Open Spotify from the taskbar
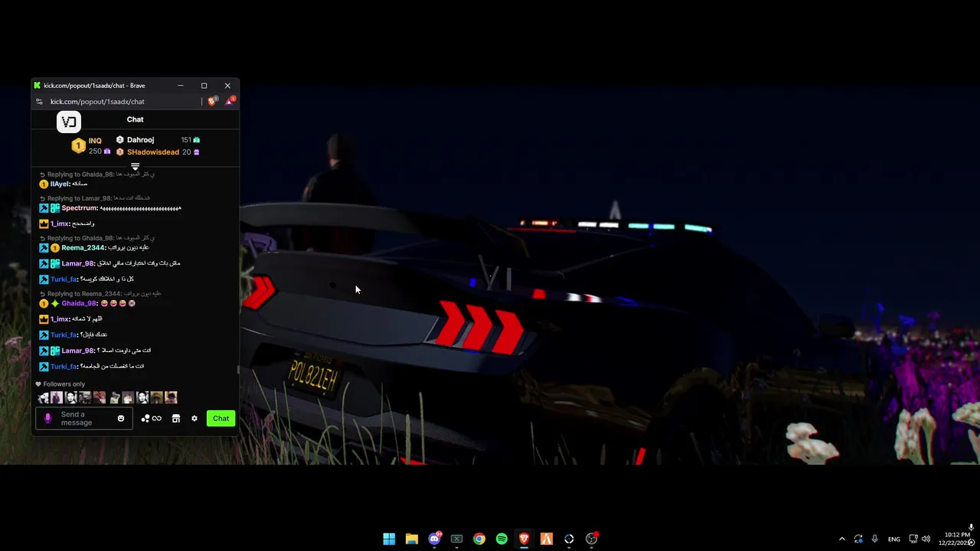980x551 pixels. click(501, 539)
